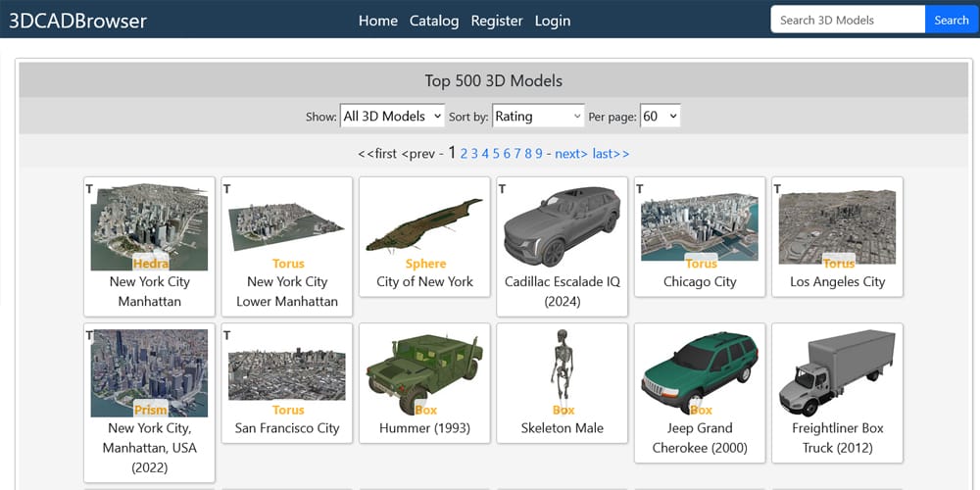Jump to last>> page link
This screenshot has height=490, width=980.
pyautogui.click(x=611, y=154)
